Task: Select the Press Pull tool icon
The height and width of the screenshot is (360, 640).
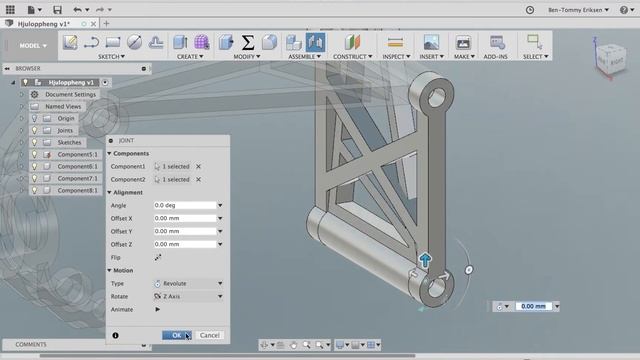Action: pos(226,42)
